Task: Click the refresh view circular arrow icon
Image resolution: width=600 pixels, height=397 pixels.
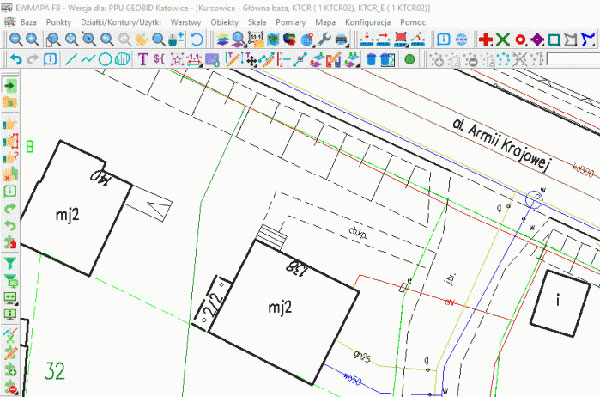Action: click(x=197, y=39)
